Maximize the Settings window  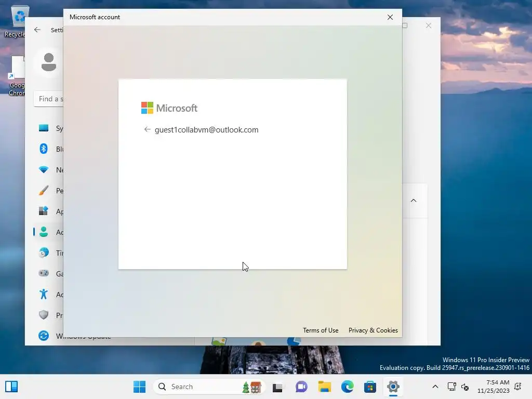[x=405, y=25]
